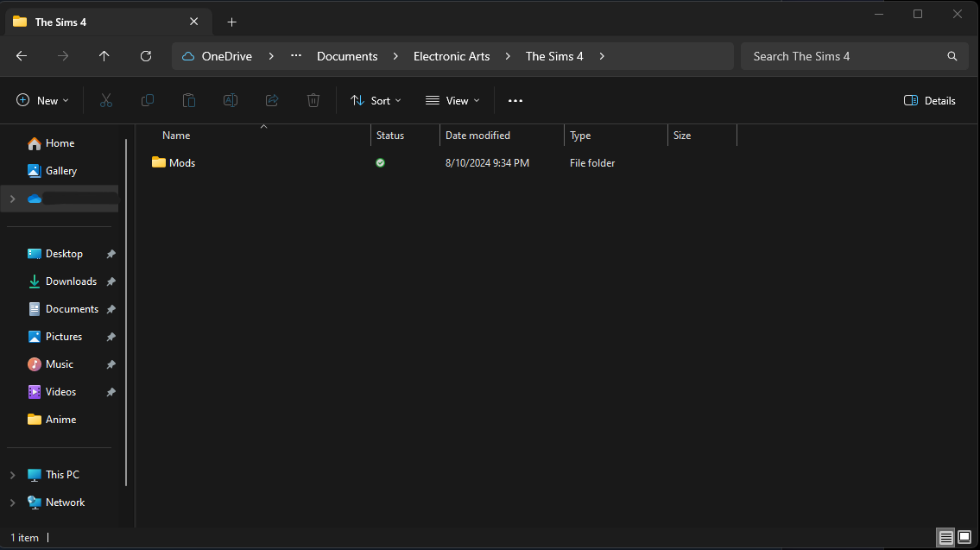This screenshot has height=550, width=980.
Task: Open pinned Videos folder
Action: click(x=52, y=392)
